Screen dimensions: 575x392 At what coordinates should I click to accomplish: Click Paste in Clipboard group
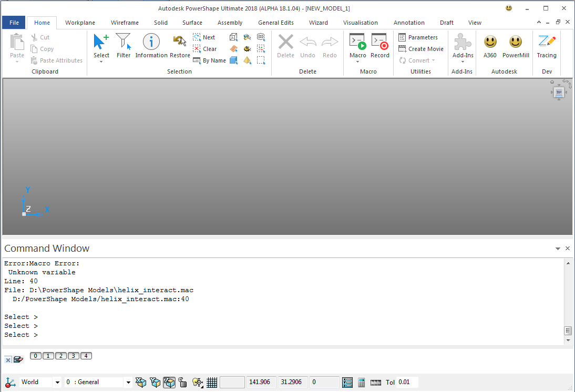click(17, 48)
